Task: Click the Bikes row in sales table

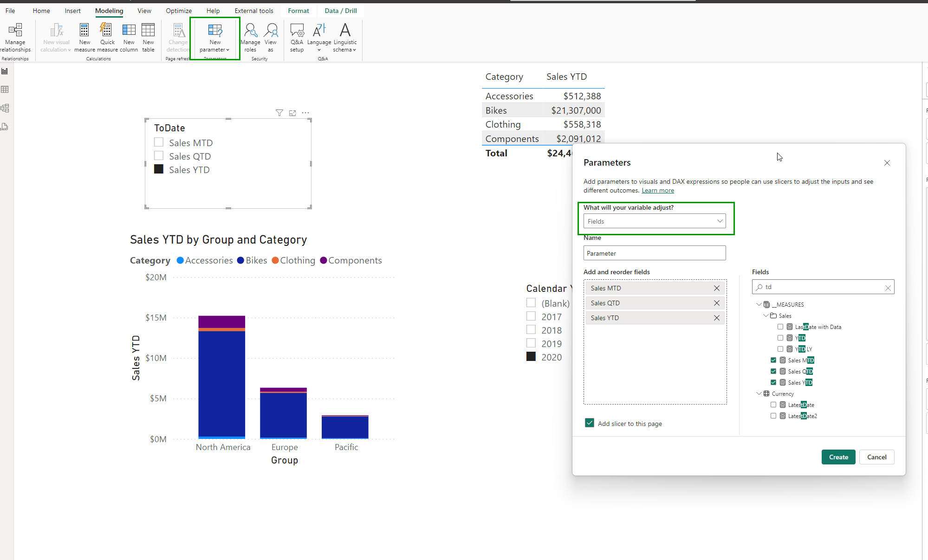Action: point(543,110)
